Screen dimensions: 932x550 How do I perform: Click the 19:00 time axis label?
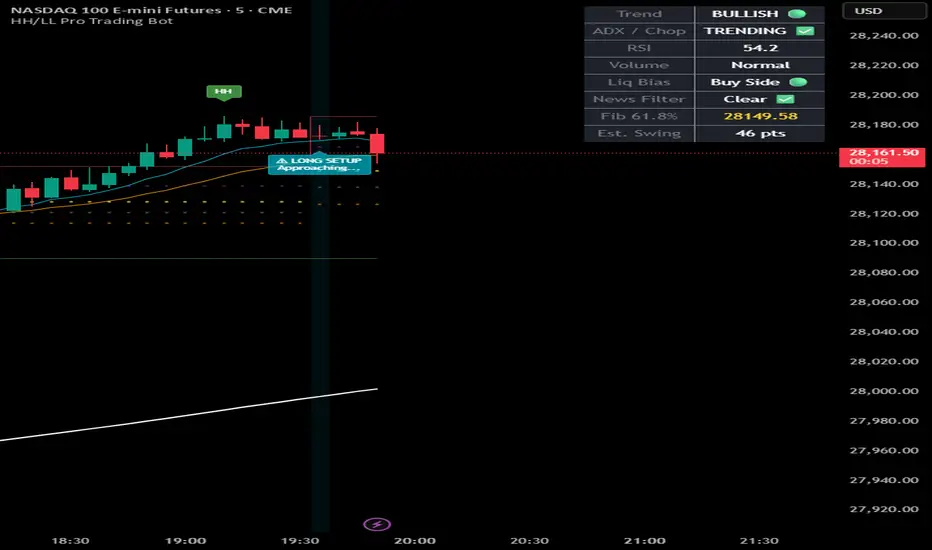tap(185, 540)
